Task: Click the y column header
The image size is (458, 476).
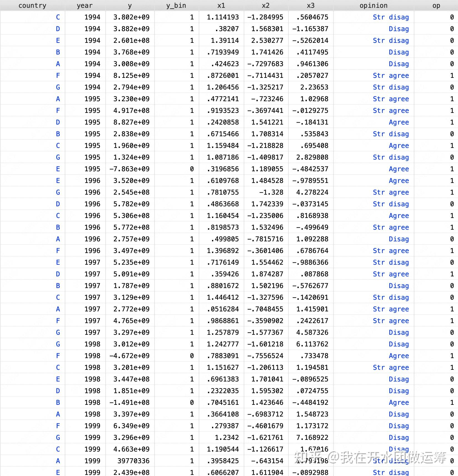Action: [x=130, y=5]
